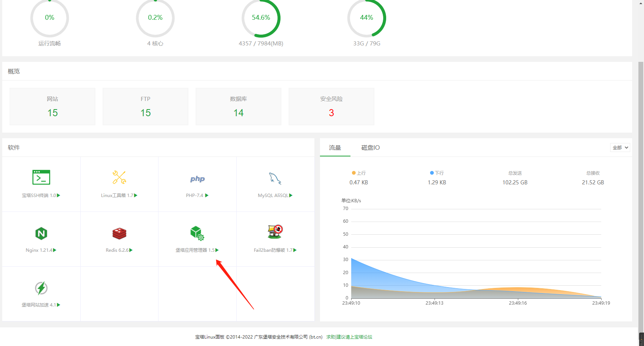Click the 宝塔SSH终端 1.0 label

pyautogui.click(x=39, y=195)
